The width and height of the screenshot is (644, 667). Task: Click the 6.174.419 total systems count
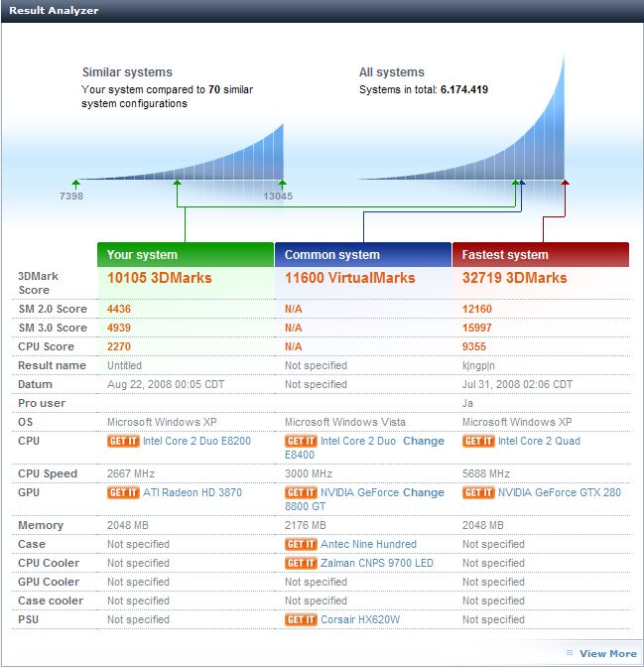(464, 89)
